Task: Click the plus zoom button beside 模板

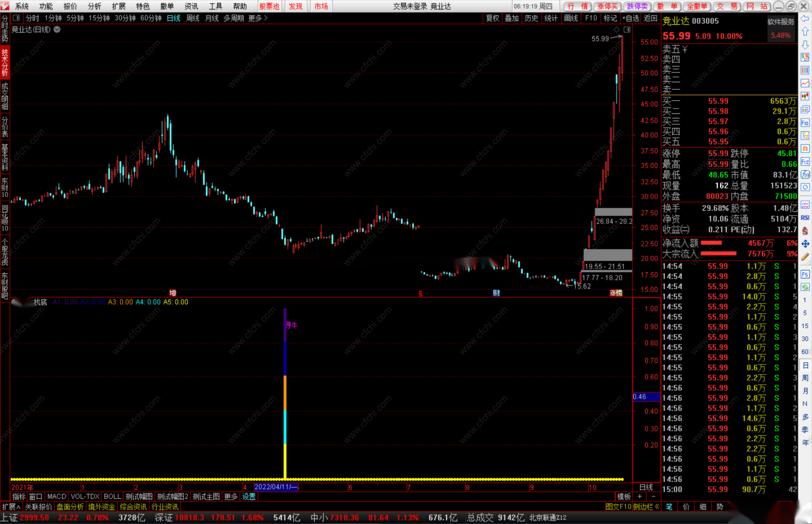Action: point(640,496)
